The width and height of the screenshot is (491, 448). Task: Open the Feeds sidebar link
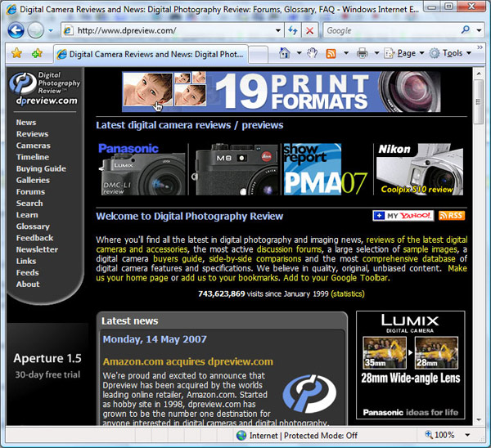(x=27, y=273)
